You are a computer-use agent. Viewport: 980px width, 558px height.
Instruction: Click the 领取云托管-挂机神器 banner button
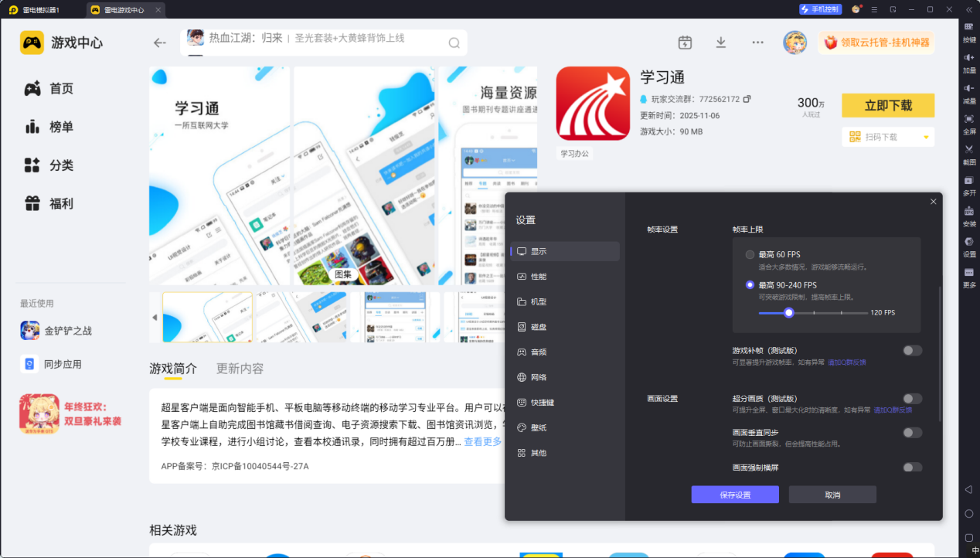[876, 43]
